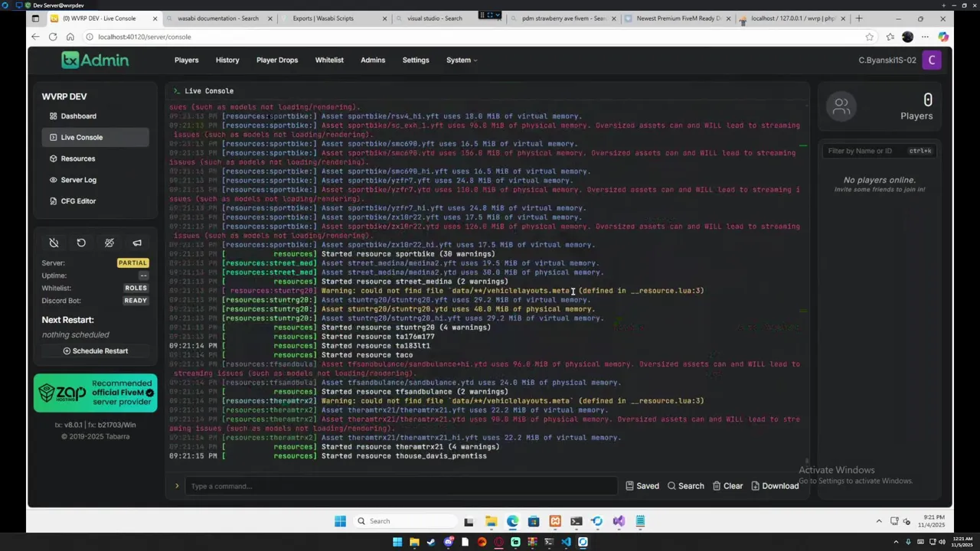Click the txAdmin logo
The image size is (980, 551).
tap(95, 60)
